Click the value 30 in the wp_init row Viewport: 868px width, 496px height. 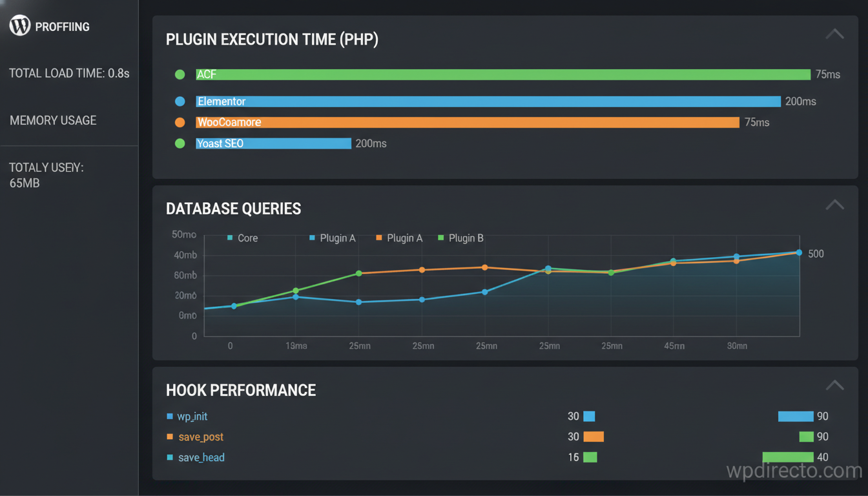(573, 417)
